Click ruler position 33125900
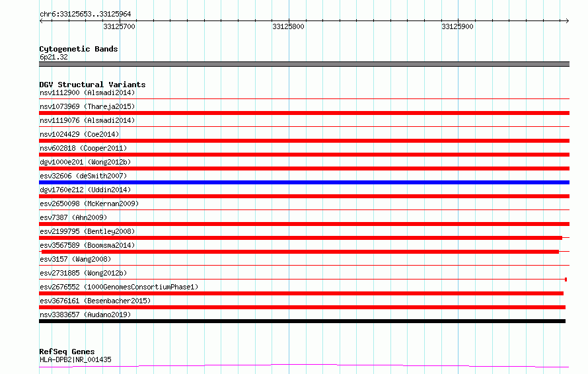This screenshot has height=374, width=588. coord(457,26)
